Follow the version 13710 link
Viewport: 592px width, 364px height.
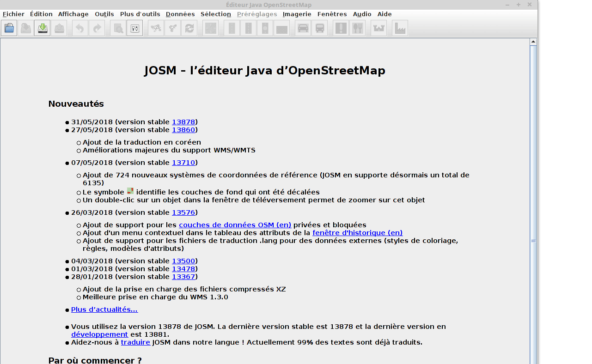(183, 163)
